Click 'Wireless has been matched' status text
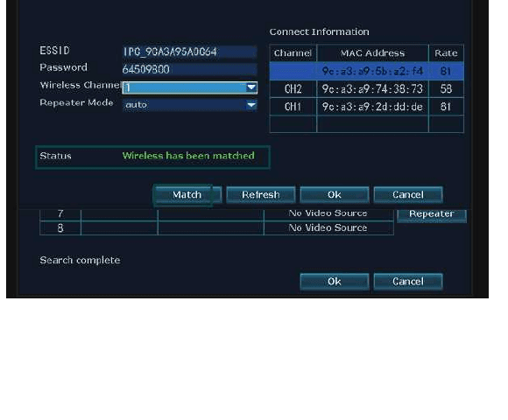This screenshot has width=508, height=420. (x=188, y=156)
